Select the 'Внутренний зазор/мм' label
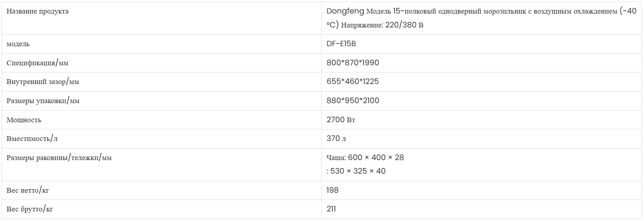 click(43, 82)
